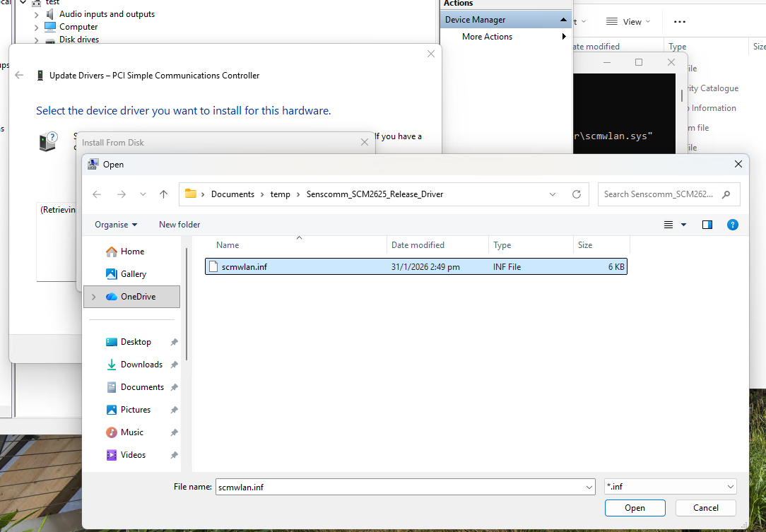The height and width of the screenshot is (532, 766).
Task: Go back in Update Drivers wizard
Action: pyautogui.click(x=19, y=75)
